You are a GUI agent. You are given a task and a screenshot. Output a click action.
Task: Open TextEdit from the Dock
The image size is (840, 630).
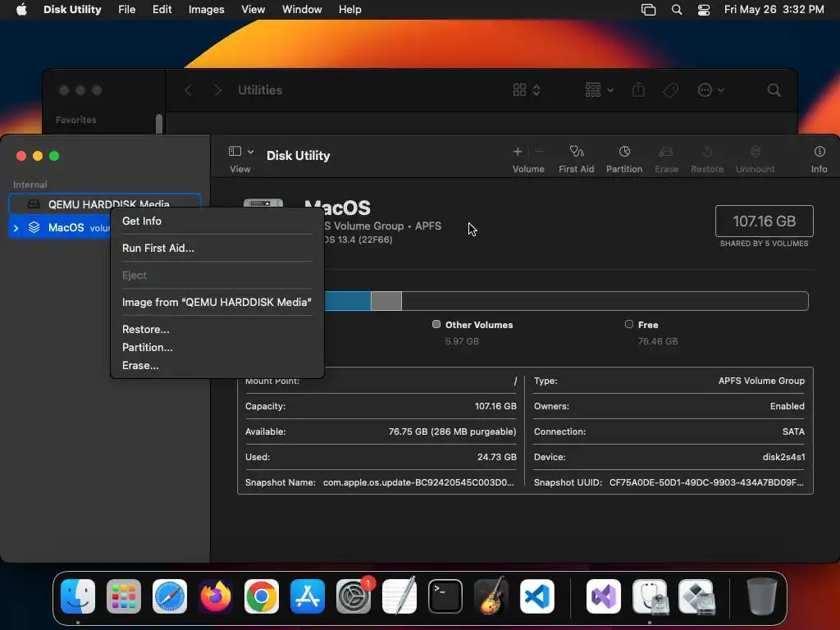399,596
